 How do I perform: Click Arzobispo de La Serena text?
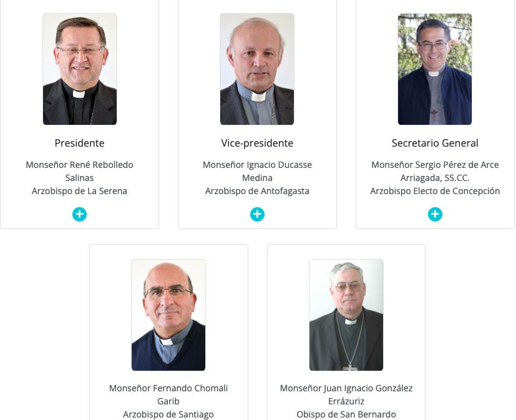79,191
